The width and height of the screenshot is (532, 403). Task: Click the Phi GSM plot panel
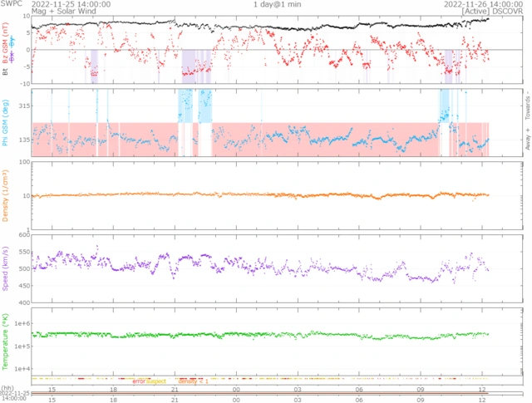point(277,122)
